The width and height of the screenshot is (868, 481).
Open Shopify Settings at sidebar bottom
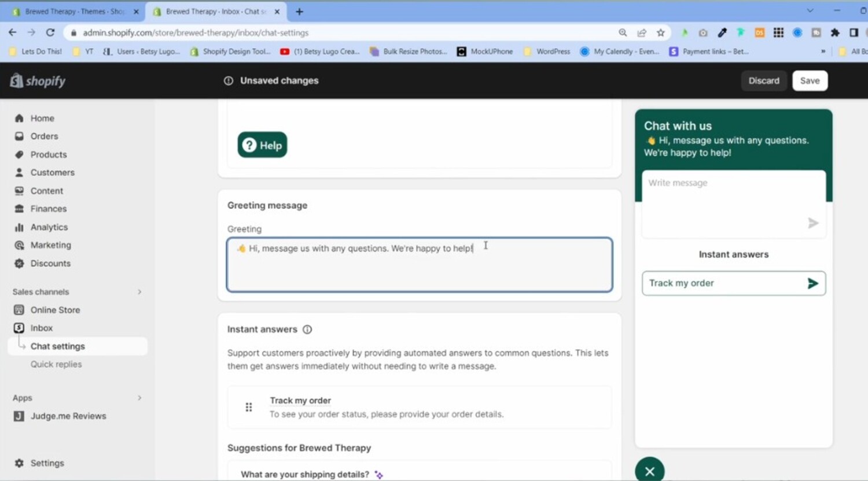(x=47, y=462)
